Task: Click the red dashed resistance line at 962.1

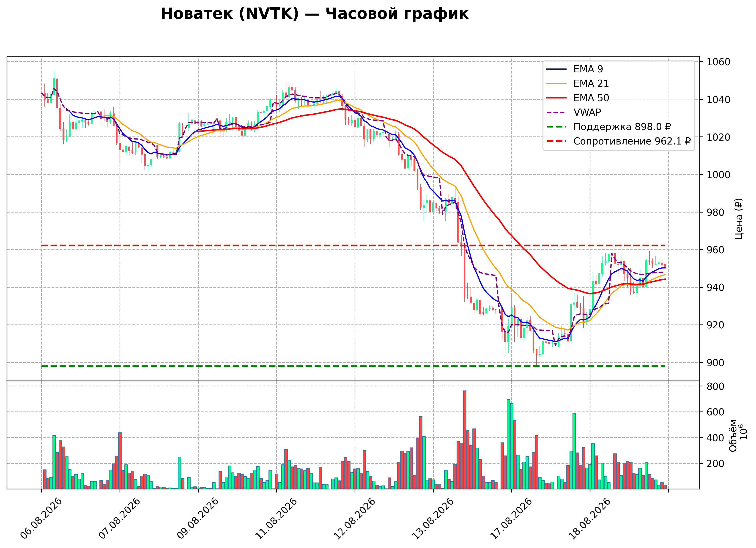Action: [x=353, y=245]
